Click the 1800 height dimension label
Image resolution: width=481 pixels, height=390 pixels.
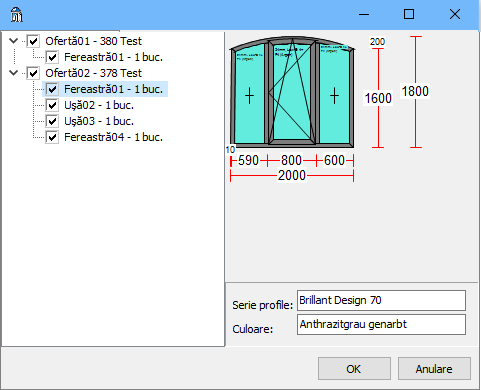click(415, 91)
